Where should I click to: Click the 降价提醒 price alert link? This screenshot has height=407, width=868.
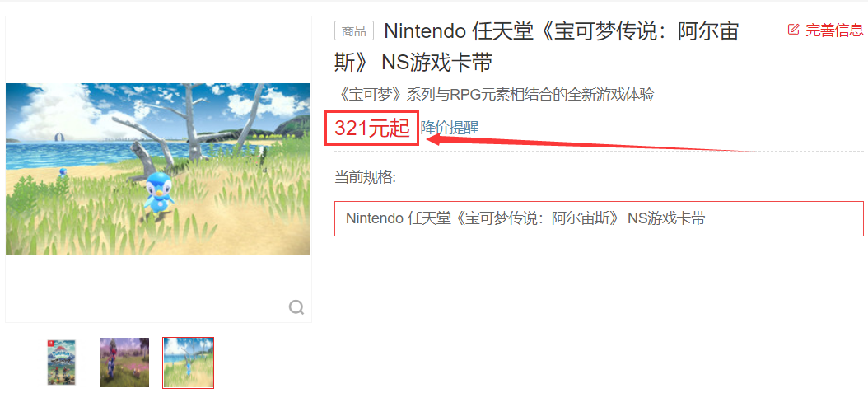click(x=449, y=128)
